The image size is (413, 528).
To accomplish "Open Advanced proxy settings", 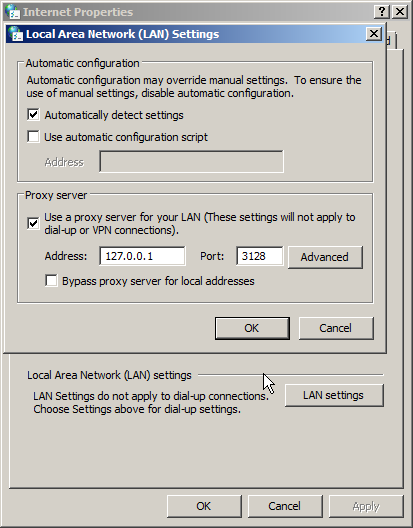I will pos(325,257).
